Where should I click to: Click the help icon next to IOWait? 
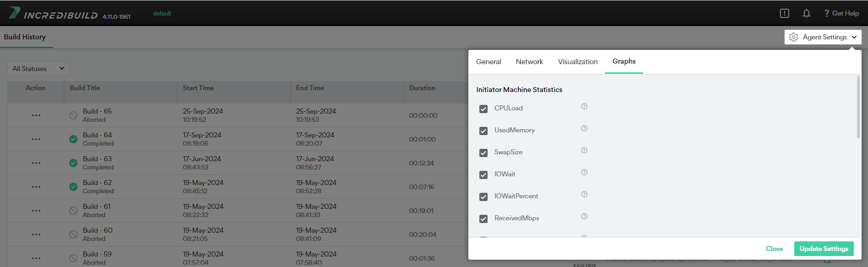584,173
